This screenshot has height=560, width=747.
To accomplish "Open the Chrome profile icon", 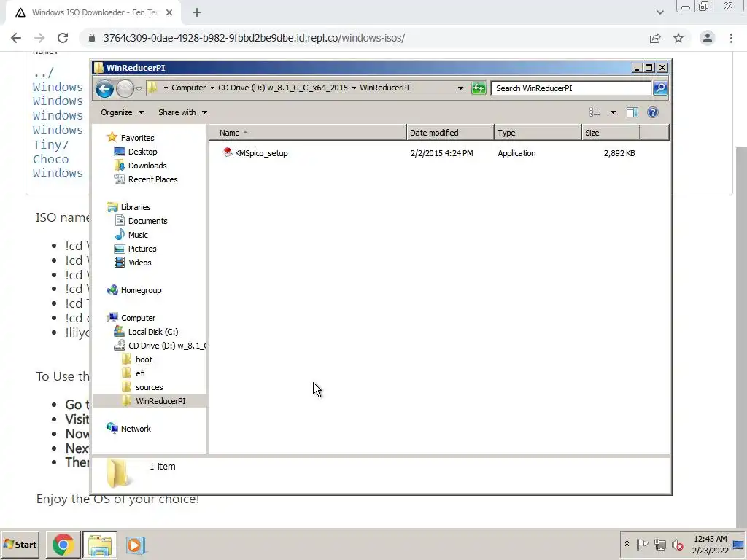I will [x=708, y=38].
